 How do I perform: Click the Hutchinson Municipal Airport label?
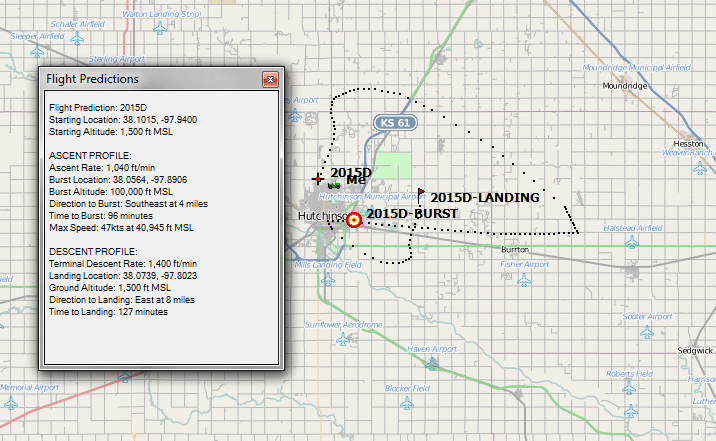[372, 196]
